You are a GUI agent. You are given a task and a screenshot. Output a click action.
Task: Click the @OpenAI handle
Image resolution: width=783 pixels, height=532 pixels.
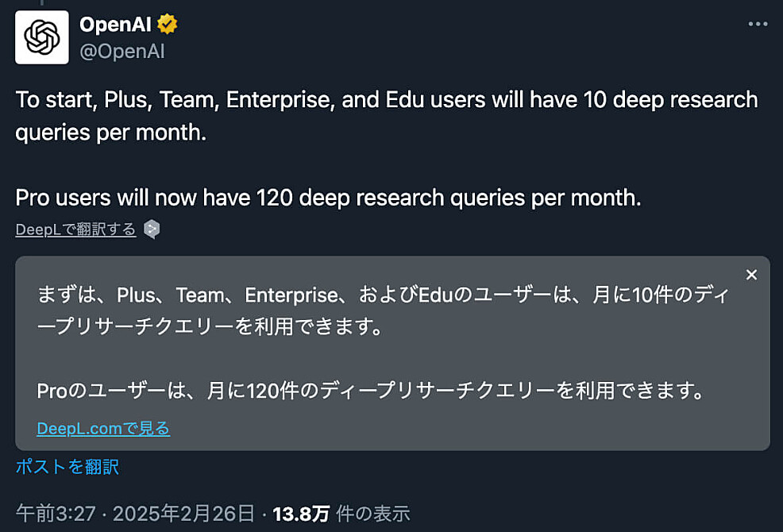point(122,52)
